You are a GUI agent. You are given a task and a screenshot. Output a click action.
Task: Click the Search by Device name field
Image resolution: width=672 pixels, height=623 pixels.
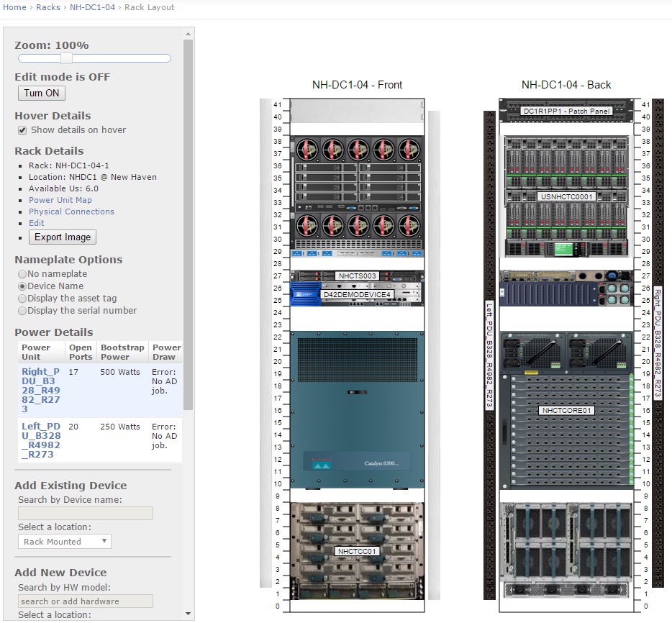86,513
